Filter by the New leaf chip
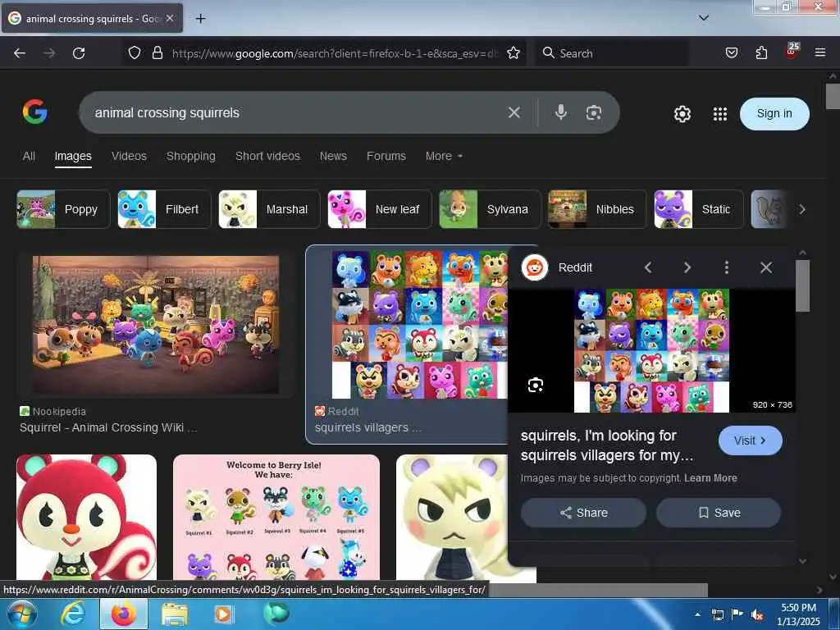 point(379,209)
